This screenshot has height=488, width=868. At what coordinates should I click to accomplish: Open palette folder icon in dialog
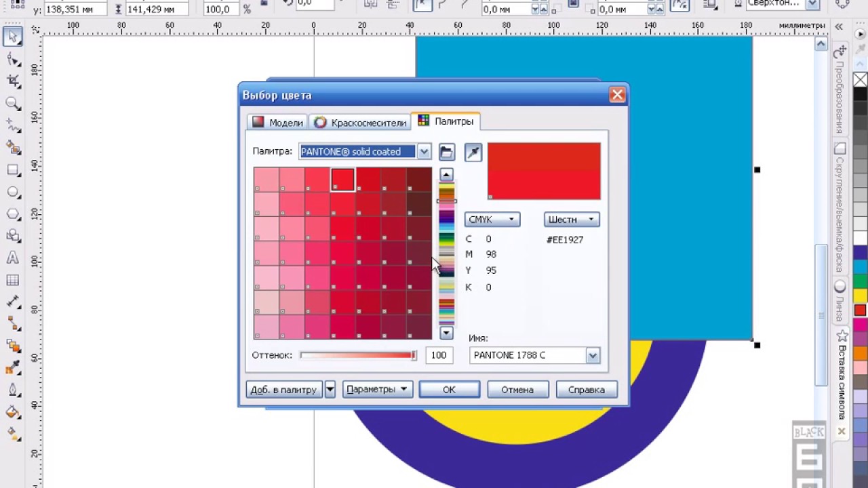point(446,152)
